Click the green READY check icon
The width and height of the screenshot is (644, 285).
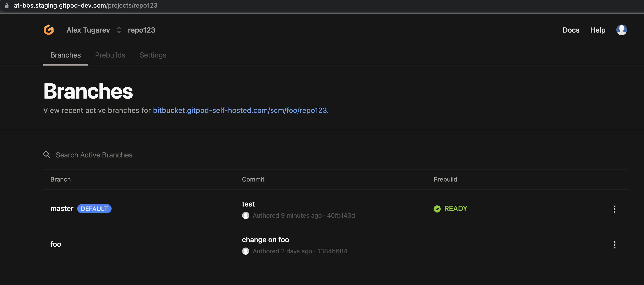coord(437,209)
